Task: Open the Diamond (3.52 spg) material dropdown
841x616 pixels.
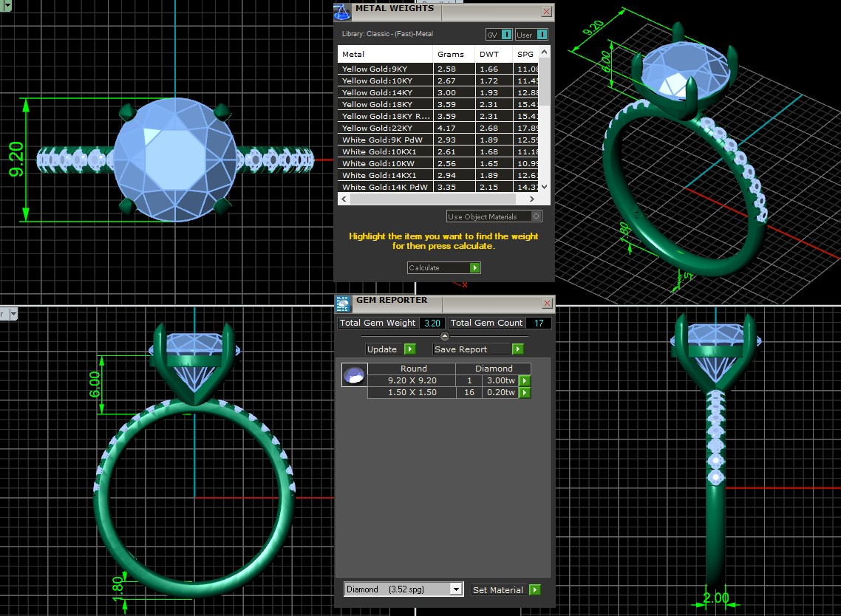Action: pyautogui.click(x=456, y=589)
